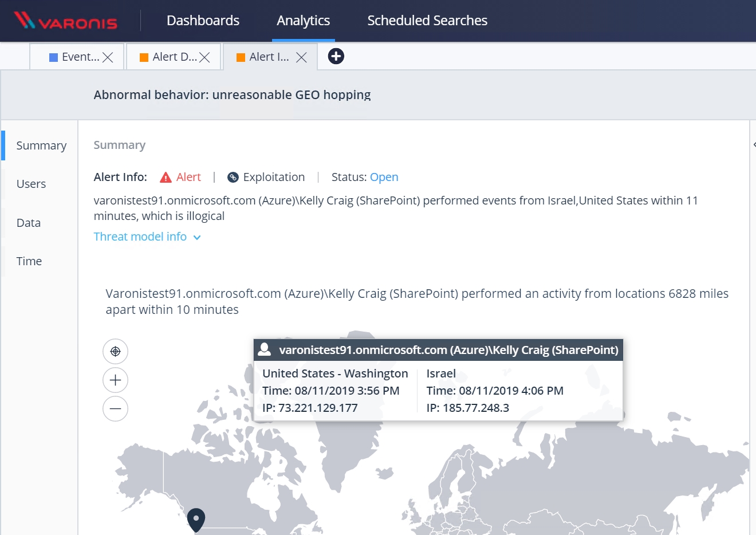Viewport: 756px width, 535px height.
Task: Click the 'Time: 08/11/2019 3:56 PM' entry
Action: click(x=331, y=391)
